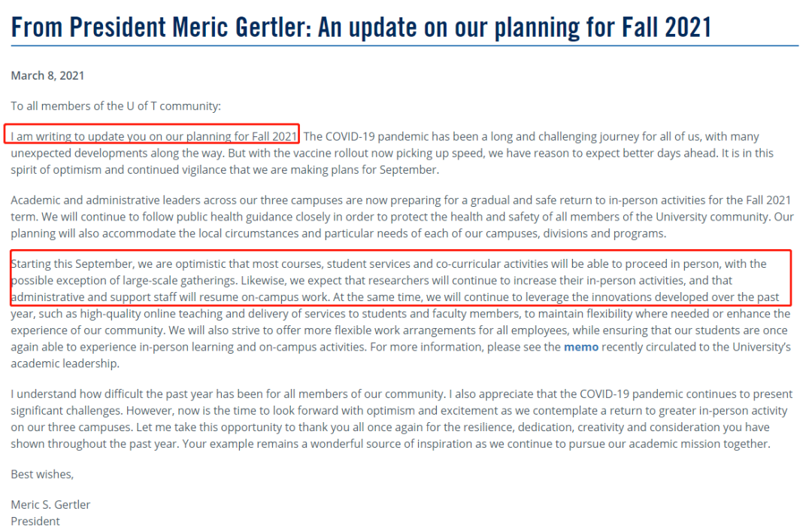Image resolution: width=812 pixels, height=526 pixels.
Task: Click the line "spirit of optimism and continued vigilance"
Action: [x=225, y=169]
